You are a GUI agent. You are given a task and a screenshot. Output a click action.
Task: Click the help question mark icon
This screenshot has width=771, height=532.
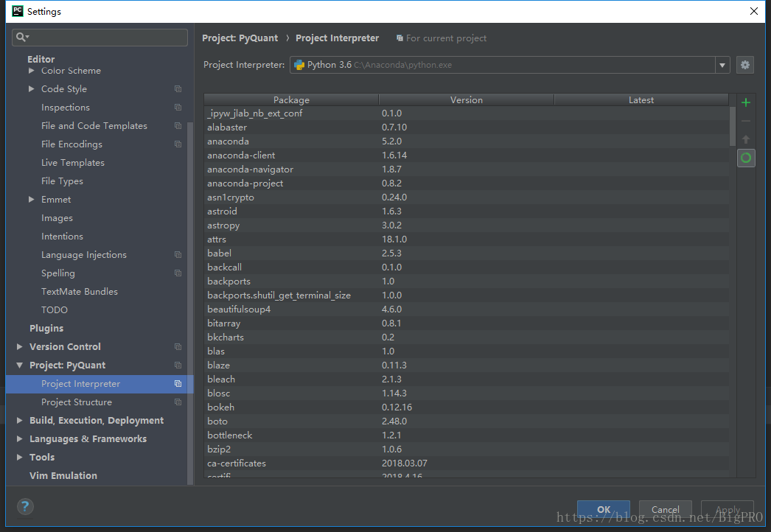tap(25, 506)
